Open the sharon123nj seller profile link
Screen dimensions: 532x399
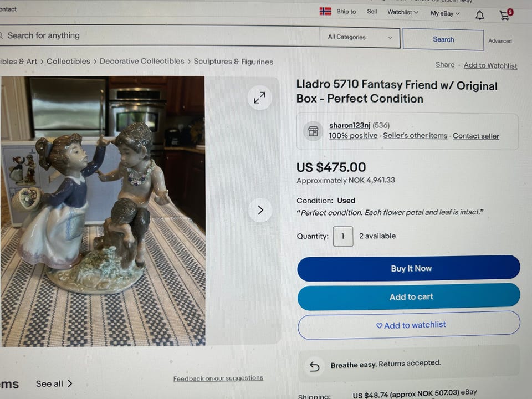click(350, 125)
